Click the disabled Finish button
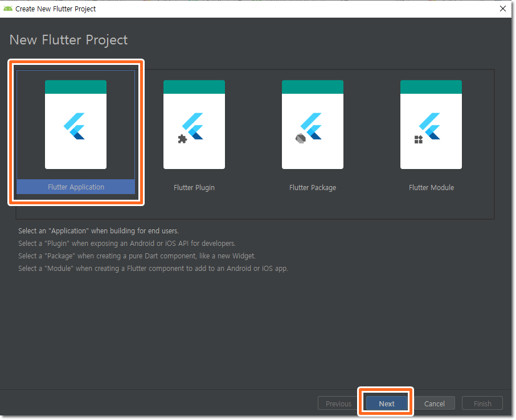The width and height of the screenshot is (516, 420). pos(482,403)
